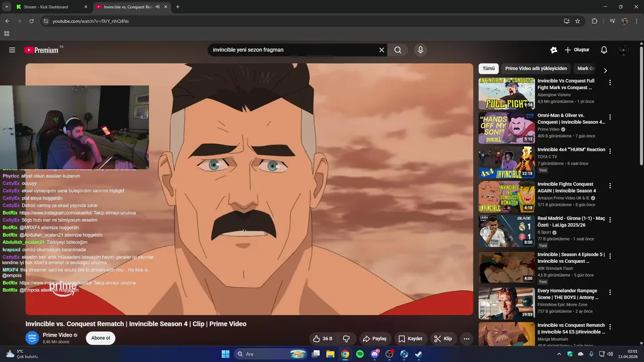Image resolution: width=644 pixels, height=362 pixels.
Task: Share the video via Paylaş
Action: (375, 338)
